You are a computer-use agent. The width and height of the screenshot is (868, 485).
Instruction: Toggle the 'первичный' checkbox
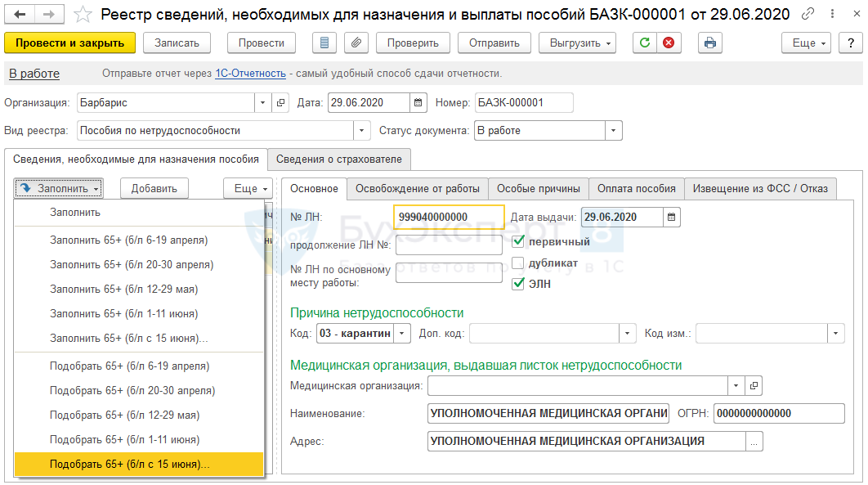click(x=518, y=241)
